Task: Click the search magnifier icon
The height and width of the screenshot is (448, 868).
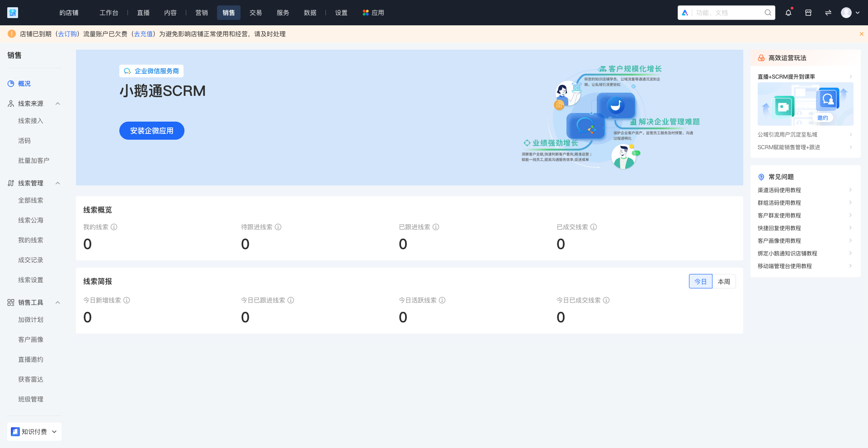Action: point(768,13)
